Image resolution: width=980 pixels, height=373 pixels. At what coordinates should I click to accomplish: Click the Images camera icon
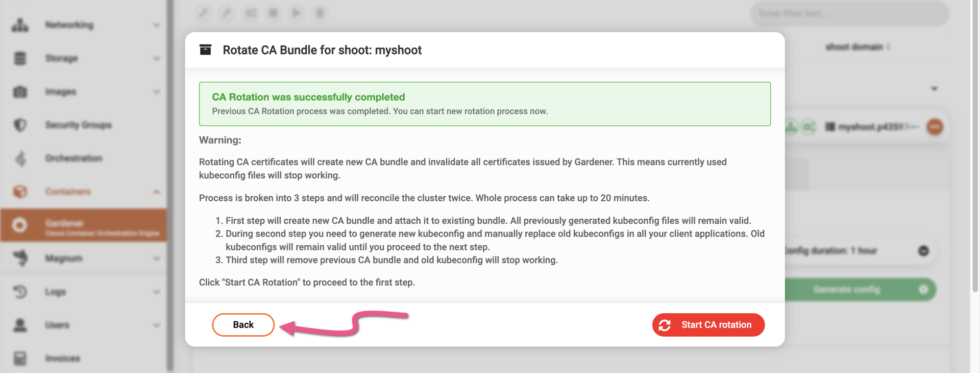point(20,92)
